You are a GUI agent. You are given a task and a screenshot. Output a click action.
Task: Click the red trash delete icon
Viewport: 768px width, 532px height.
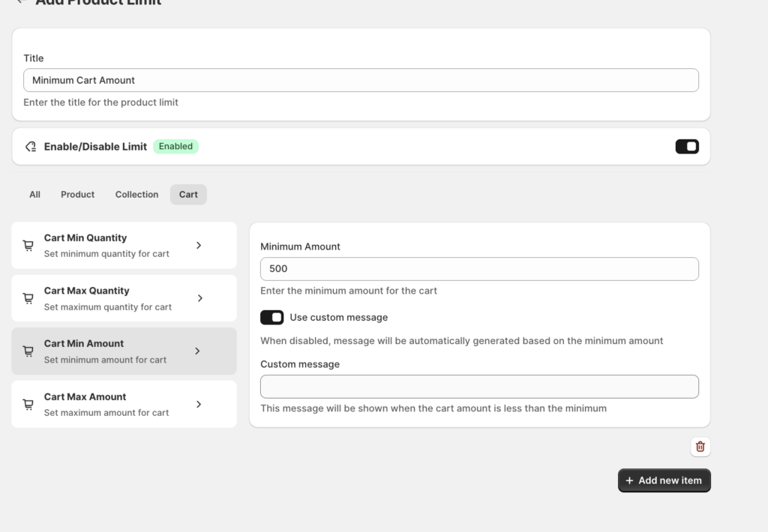(700, 447)
